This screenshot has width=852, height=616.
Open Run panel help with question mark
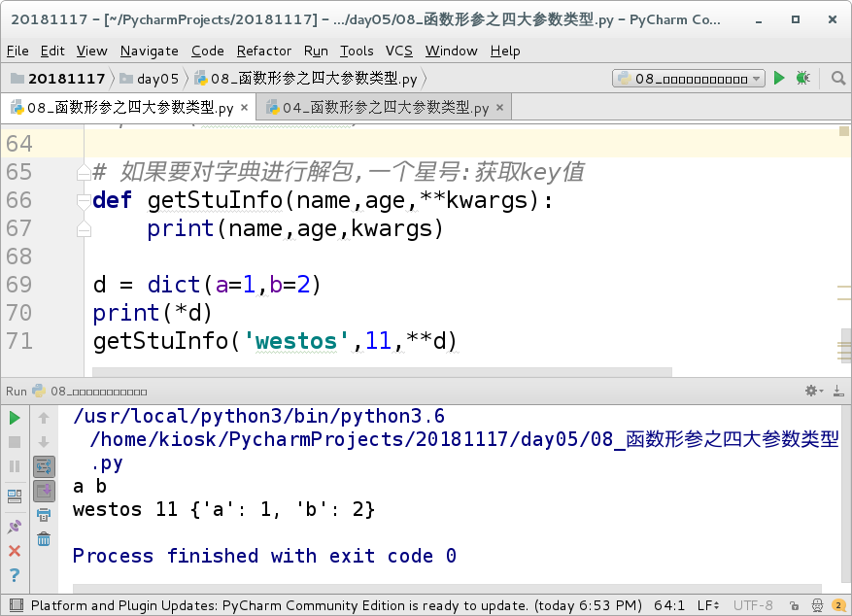(14, 572)
